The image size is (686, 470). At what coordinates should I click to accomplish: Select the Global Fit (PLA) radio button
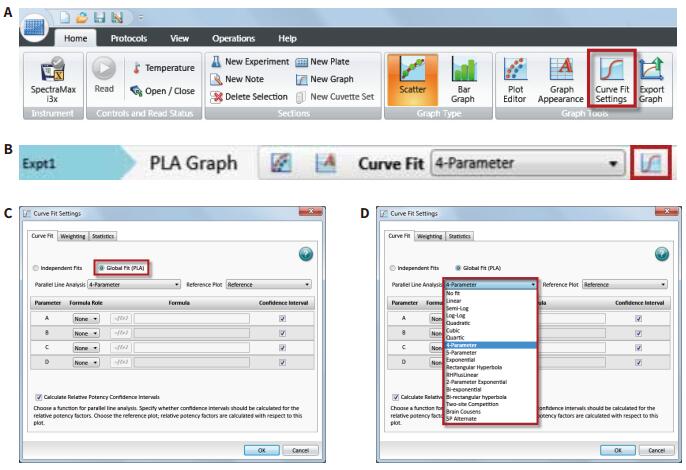(101, 268)
